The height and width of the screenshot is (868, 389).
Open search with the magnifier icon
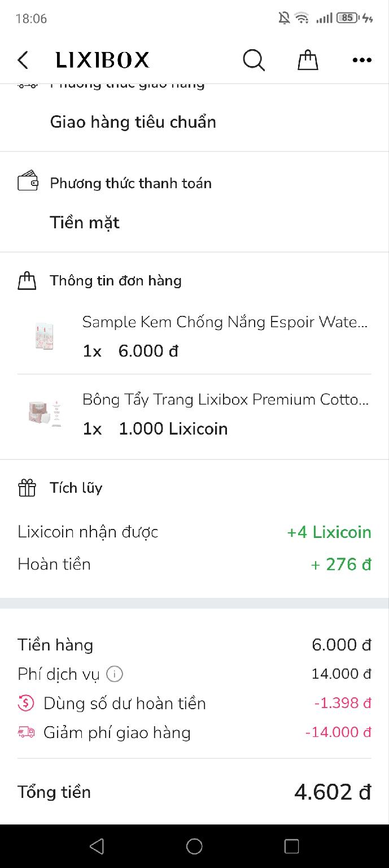[x=253, y=60]
